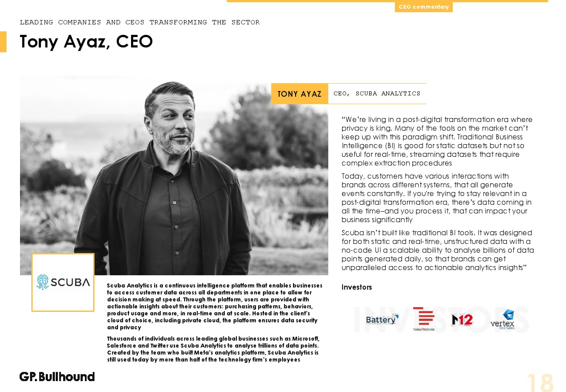This screenshot has width=566, height=392.
Task: Click the Vertex Ventures logo
Action: click(502, 320)
